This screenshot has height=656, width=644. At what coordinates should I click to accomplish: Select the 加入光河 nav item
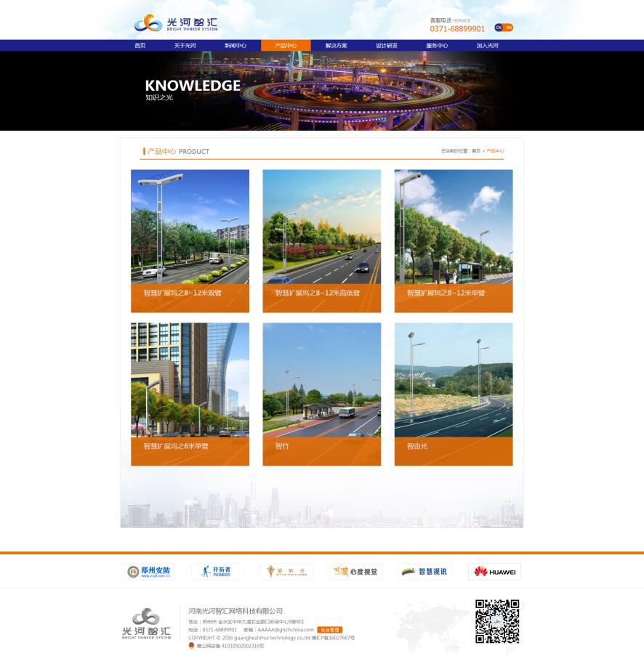(x=487, y=46)
